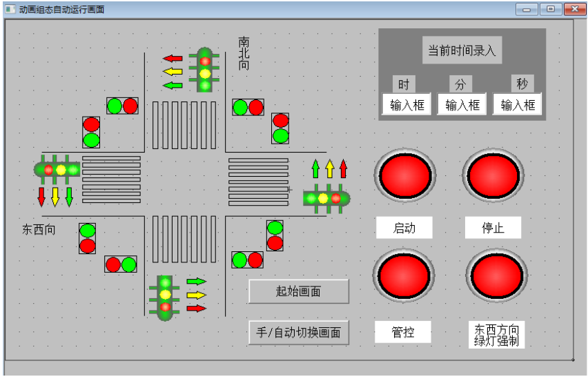Click the round red button above 启动
Screen dimensions: 588x379
pyautogui.click(x=405, y=175)
